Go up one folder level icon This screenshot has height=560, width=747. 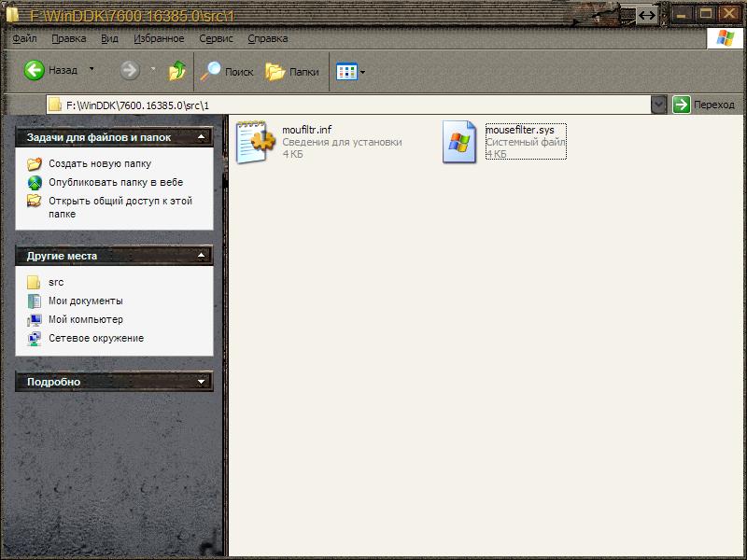(x=177, y=71)
